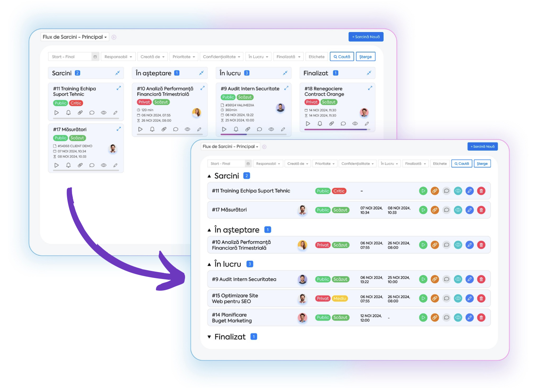Delete #11 Training Echipa Suport Tehnic row
The height and width of the screenshot is (392, 536).
click(x=481, y=191)
